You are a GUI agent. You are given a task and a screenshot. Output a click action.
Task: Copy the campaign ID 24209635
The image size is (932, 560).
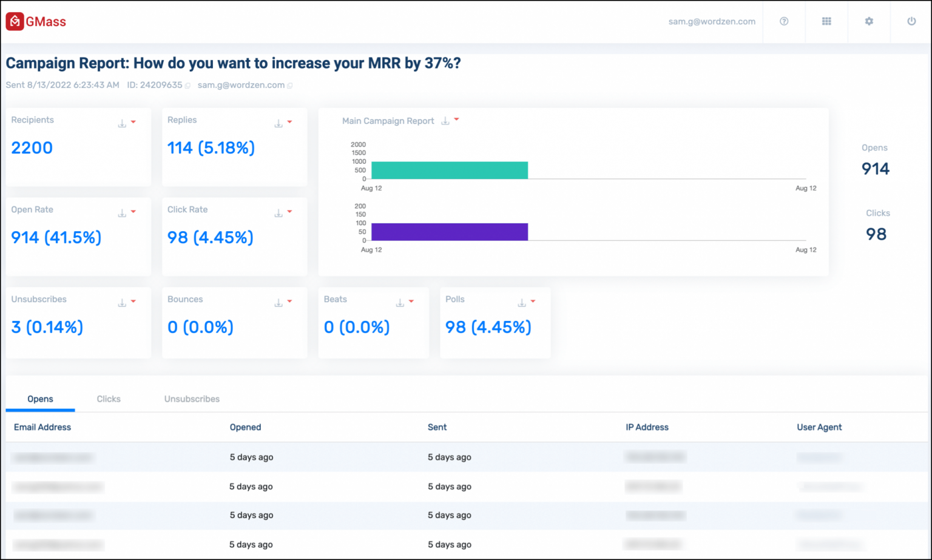[x=188, y=85]
